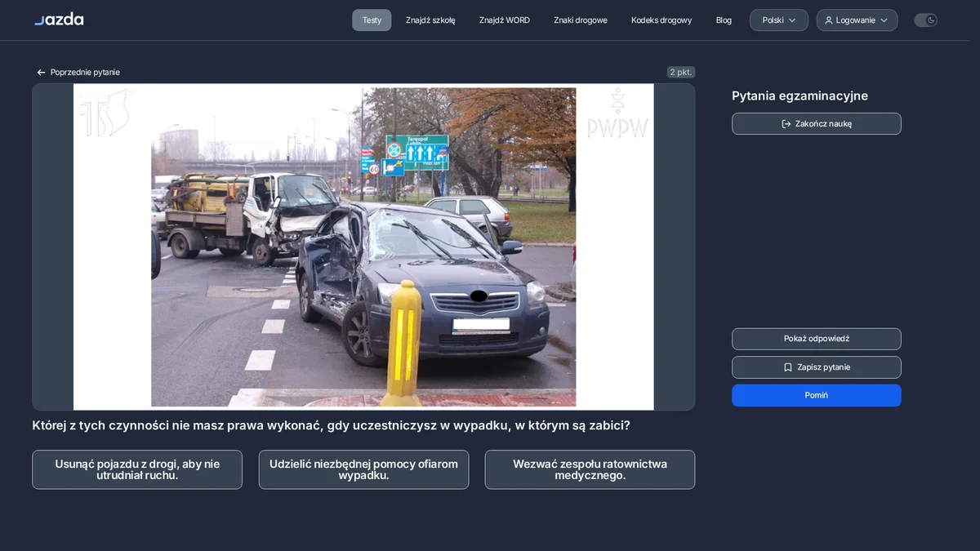Screen dimensions: 980x551
Task: Open the Znajdź WORD page
Action: pos(505,20)
